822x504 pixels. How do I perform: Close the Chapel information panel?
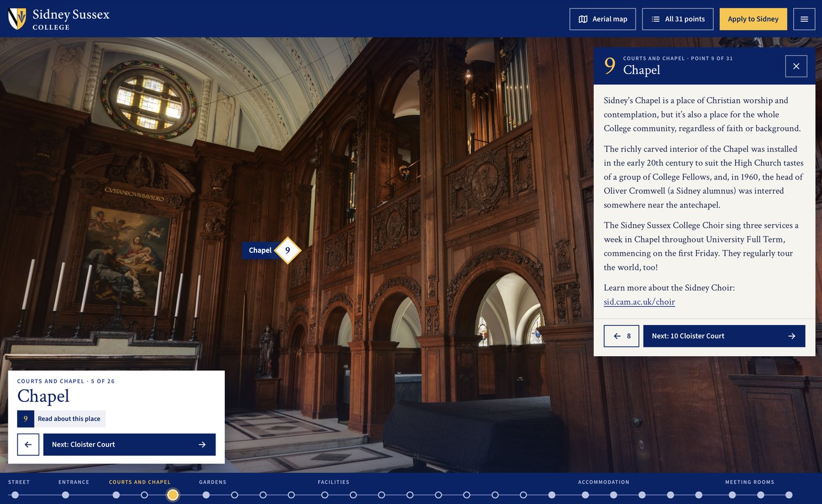(x=796, y=66)
